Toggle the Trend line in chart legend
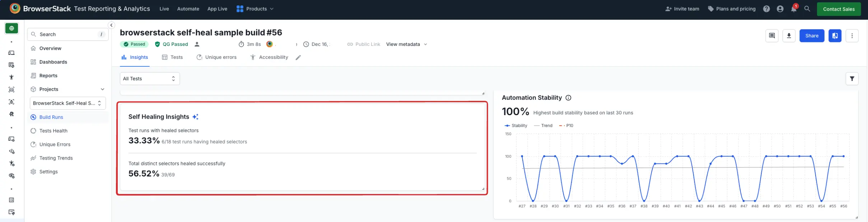 [x=543, y=126]
